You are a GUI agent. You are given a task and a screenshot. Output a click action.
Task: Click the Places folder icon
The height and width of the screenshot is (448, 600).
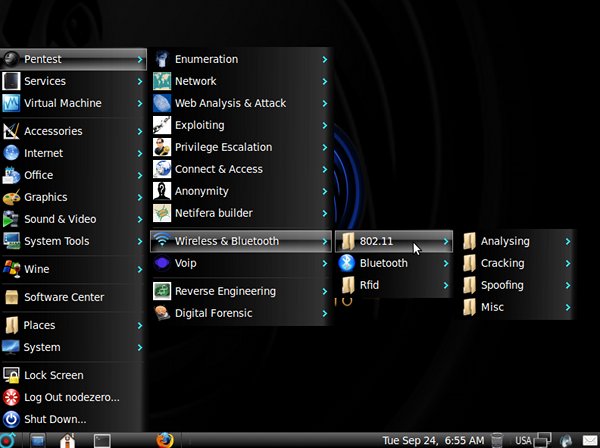coord(11,325)
